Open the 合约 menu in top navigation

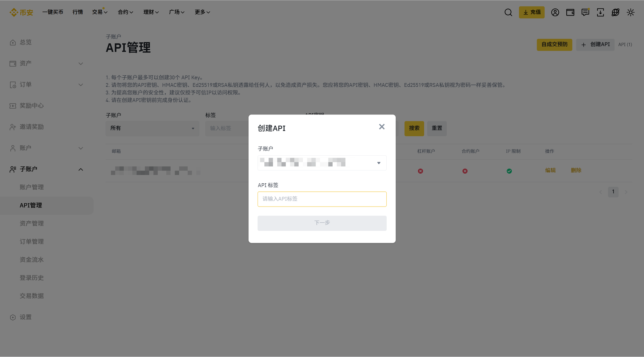(125, 12)
